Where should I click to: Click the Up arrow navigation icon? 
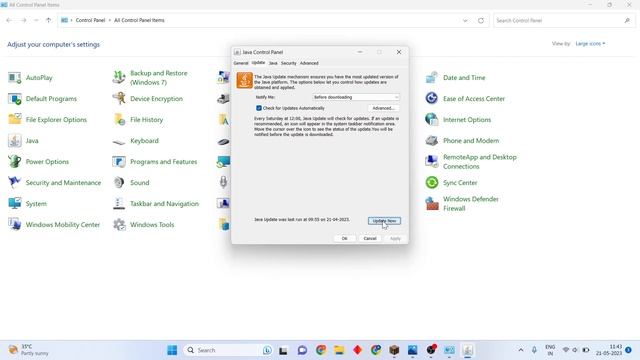[x=49, y=20]
